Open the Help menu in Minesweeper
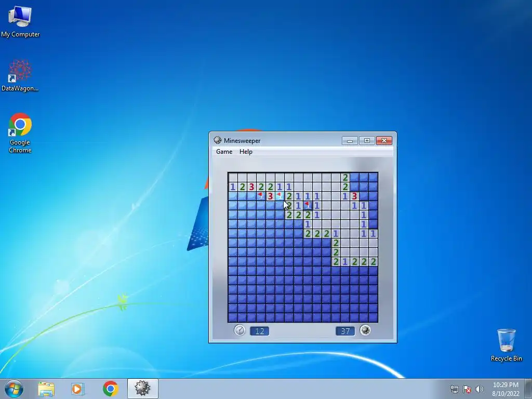This screenshot has width=532, height=399. (246, 152)
